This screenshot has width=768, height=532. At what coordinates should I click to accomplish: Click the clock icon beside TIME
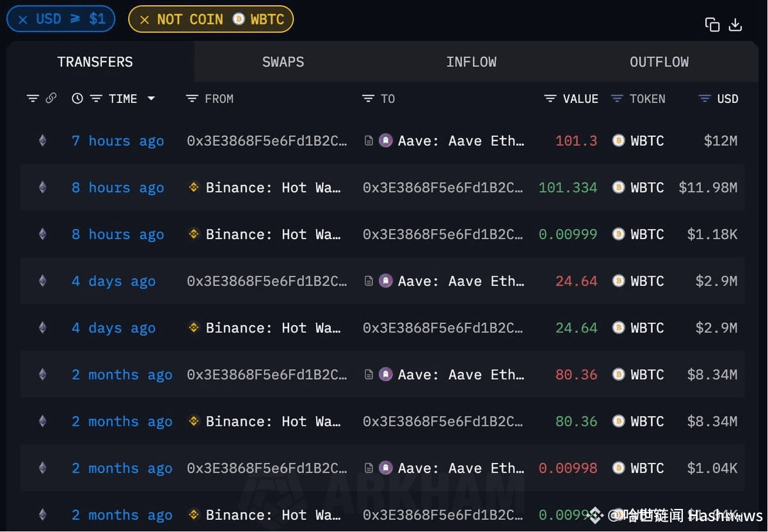(77, 98)
